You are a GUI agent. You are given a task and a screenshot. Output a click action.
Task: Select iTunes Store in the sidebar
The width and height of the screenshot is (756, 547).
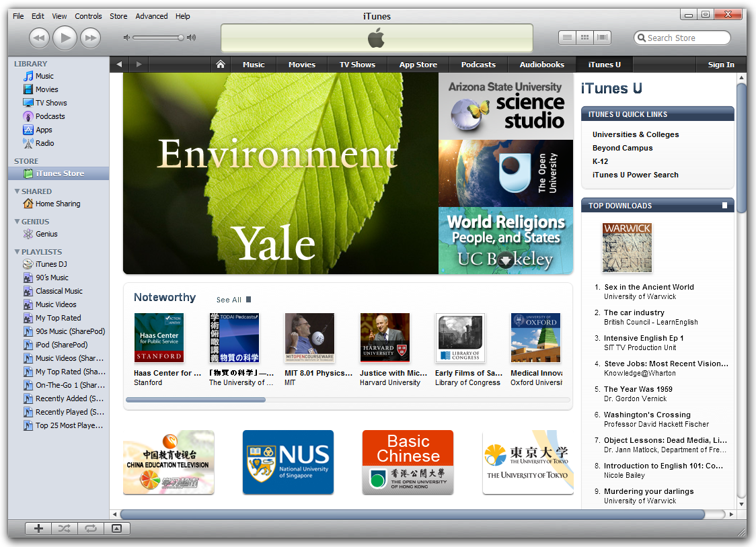coord(59,173)
